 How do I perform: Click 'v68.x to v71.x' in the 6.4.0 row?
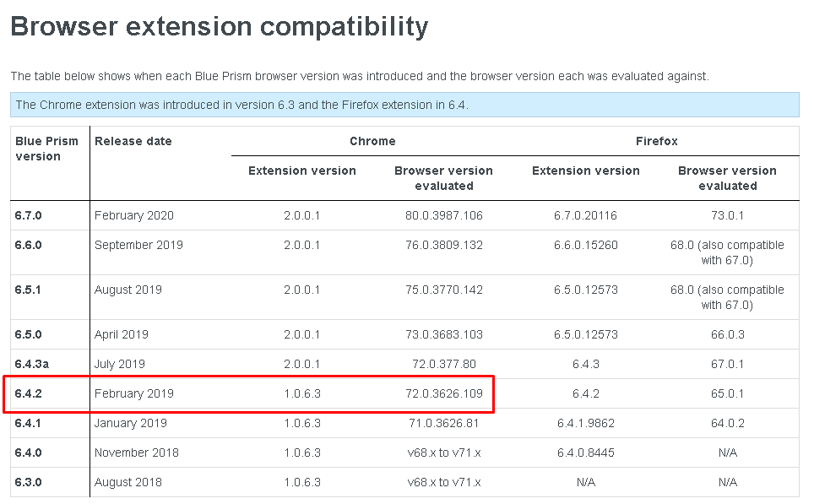pos(444,453)
